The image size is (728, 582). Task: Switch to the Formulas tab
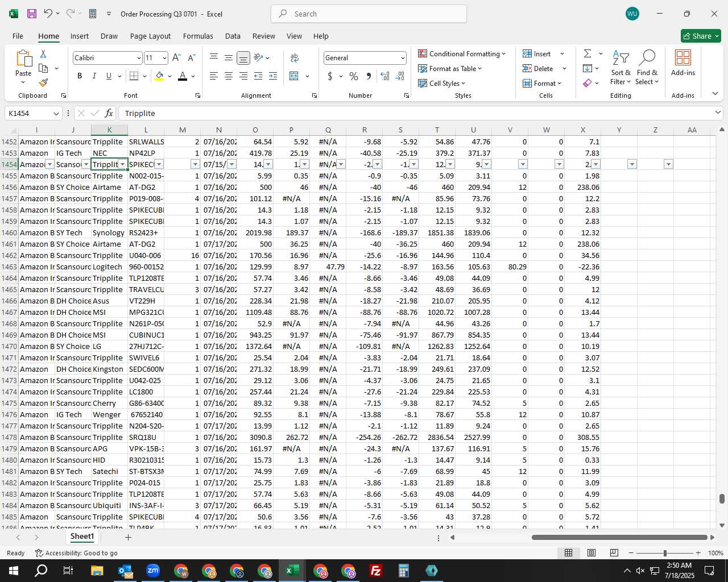pyautogui.click(x=198, y=36)
